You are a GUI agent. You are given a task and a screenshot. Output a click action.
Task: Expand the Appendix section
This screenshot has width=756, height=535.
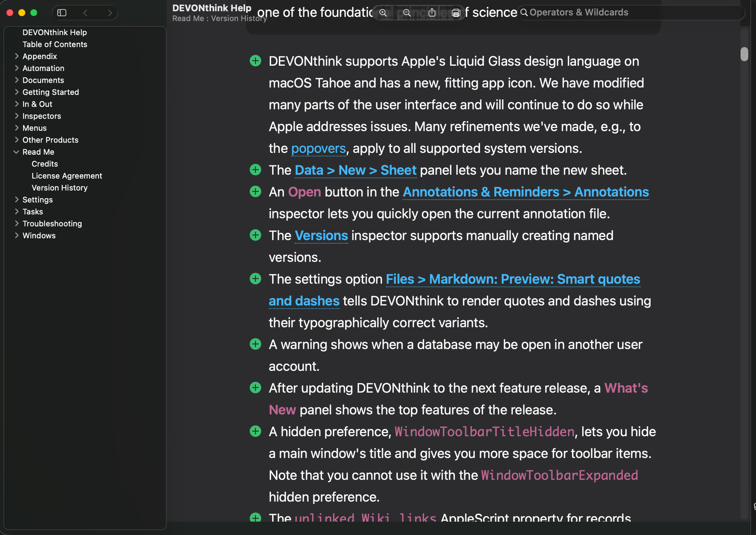click(17, 56)
